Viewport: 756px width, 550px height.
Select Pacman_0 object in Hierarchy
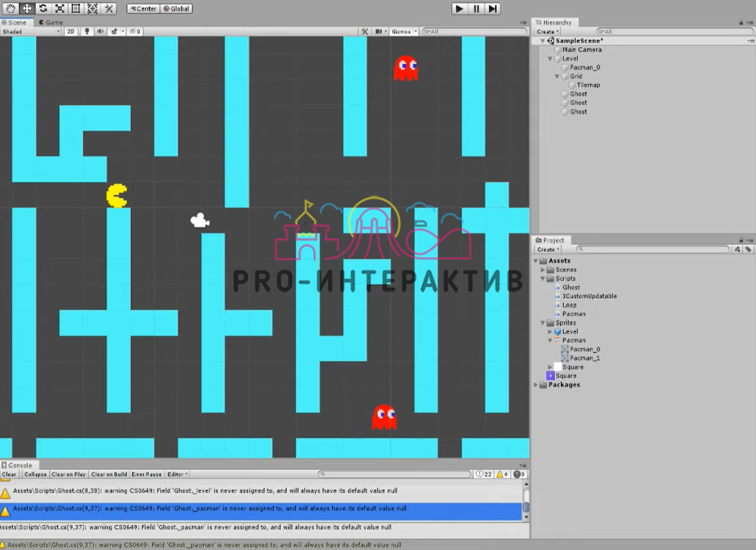coord(584,67)
